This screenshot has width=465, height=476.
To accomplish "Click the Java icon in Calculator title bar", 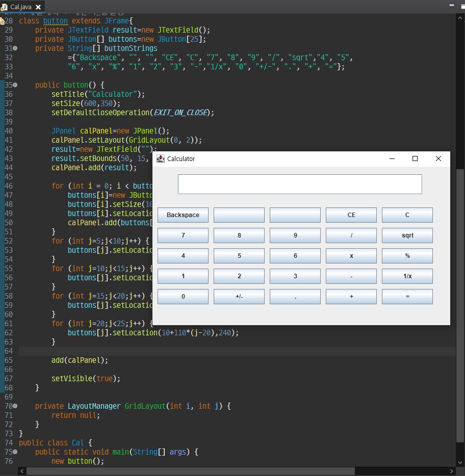I will click(161, 158).
